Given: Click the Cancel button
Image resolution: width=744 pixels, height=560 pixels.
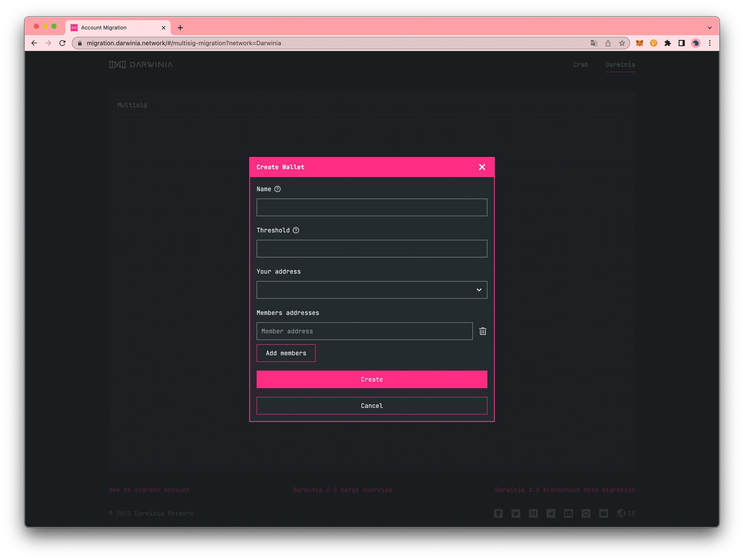Looking at the screenshot, I should (372, 406).
